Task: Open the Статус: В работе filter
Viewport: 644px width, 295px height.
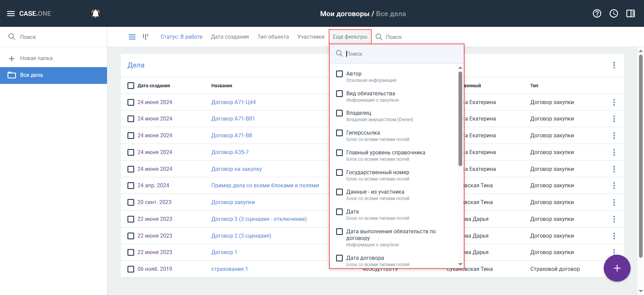Action: (181, 37)
